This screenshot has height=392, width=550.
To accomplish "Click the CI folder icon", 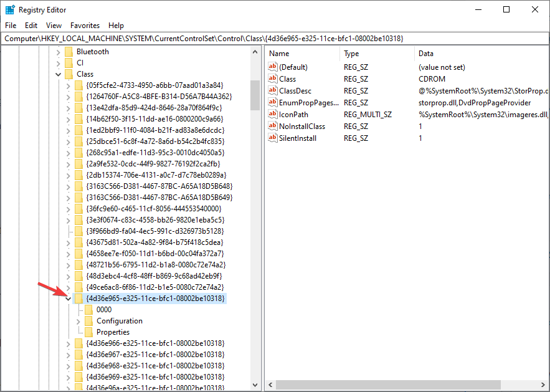I will (69, 63).
